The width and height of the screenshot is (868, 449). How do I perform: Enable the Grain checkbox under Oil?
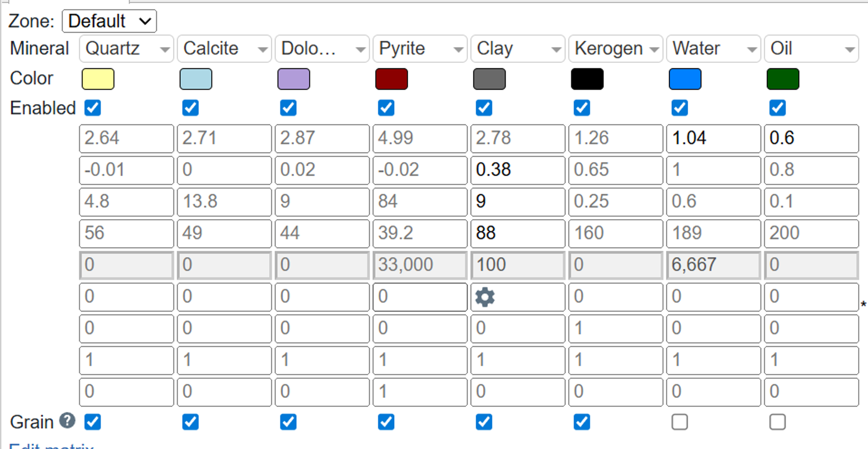pyautogui.click(x=778, y=422)
